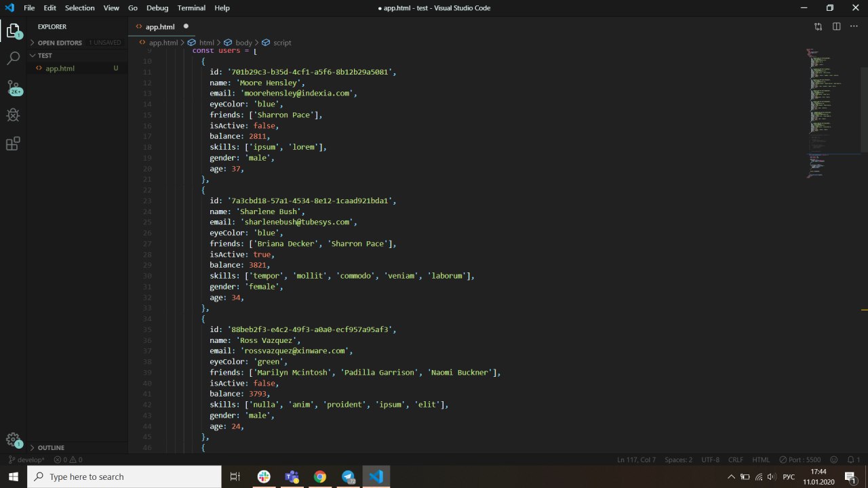Click the email 'moorehensley@indexia.com'
Screen dimensions: 868x488
tap(298, 93)
